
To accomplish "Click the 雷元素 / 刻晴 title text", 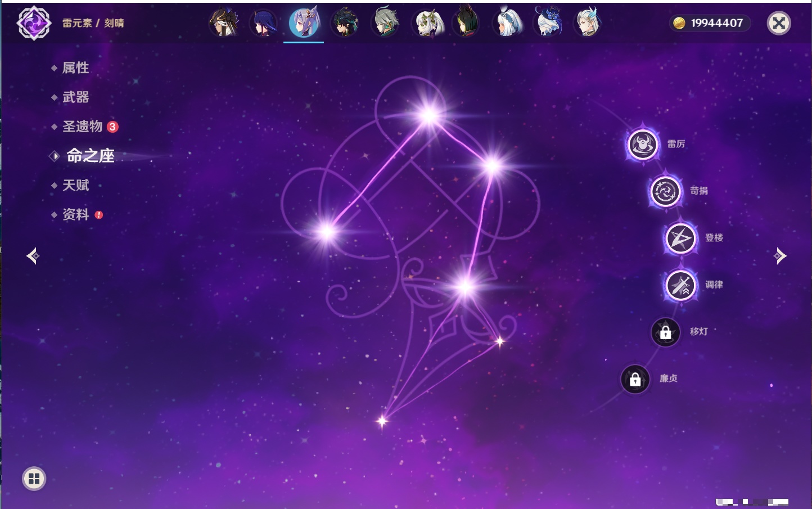I will tap(93, 23).
